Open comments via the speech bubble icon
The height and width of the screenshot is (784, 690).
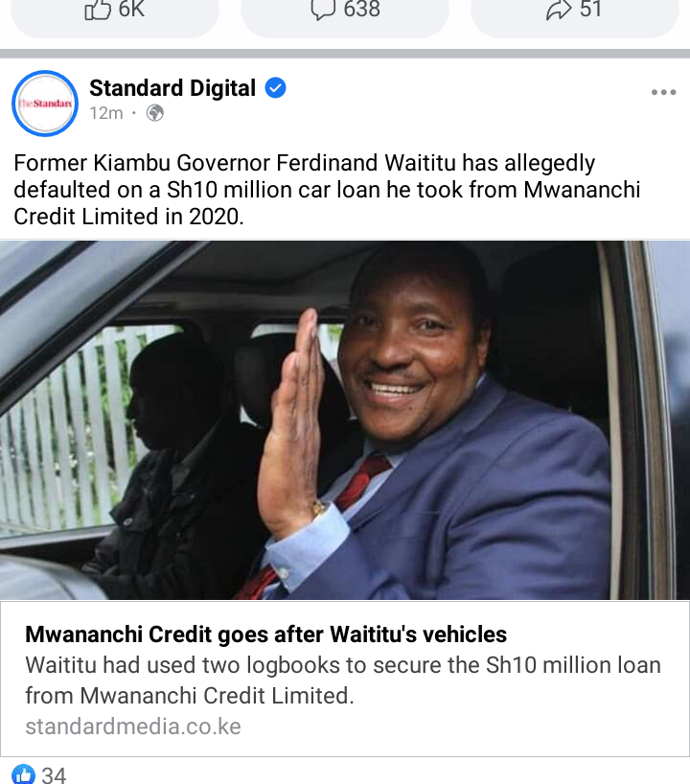(323, 10)
